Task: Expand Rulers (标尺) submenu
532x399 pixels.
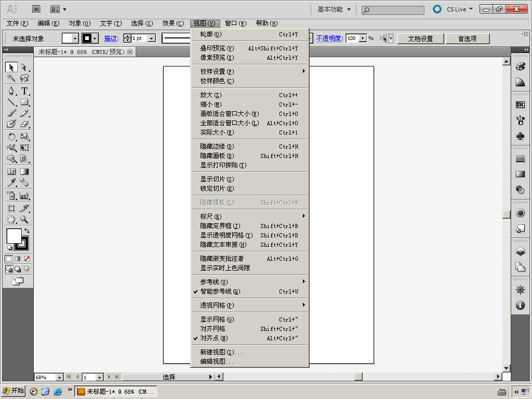Action: [x=250, y=217]
